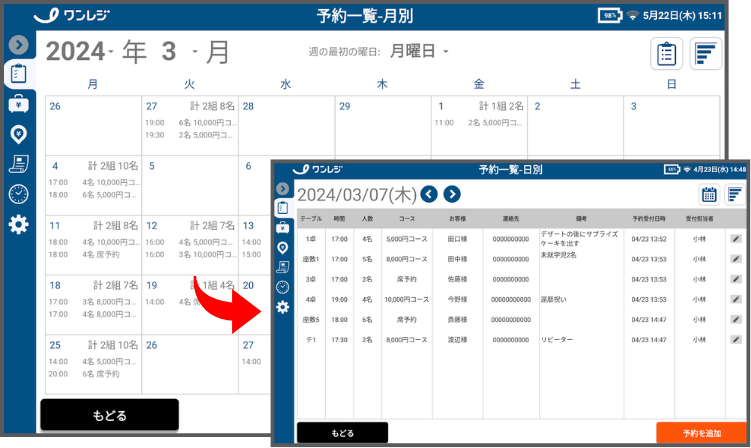
Task: Click the もどる button in the monthly window
Action: [110, 415]
